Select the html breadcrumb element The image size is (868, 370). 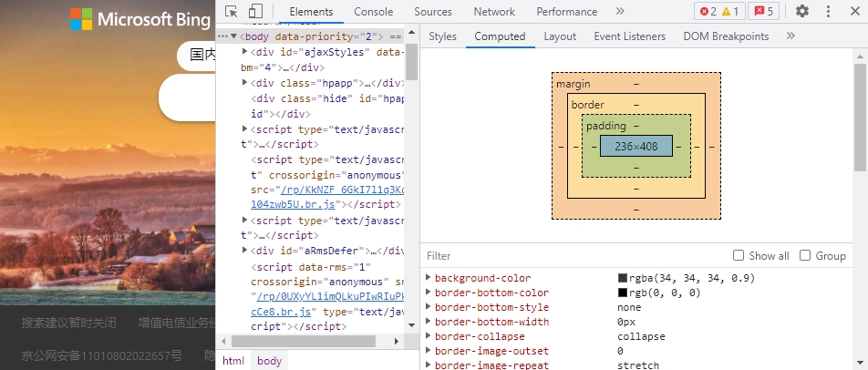click(233, 361)
